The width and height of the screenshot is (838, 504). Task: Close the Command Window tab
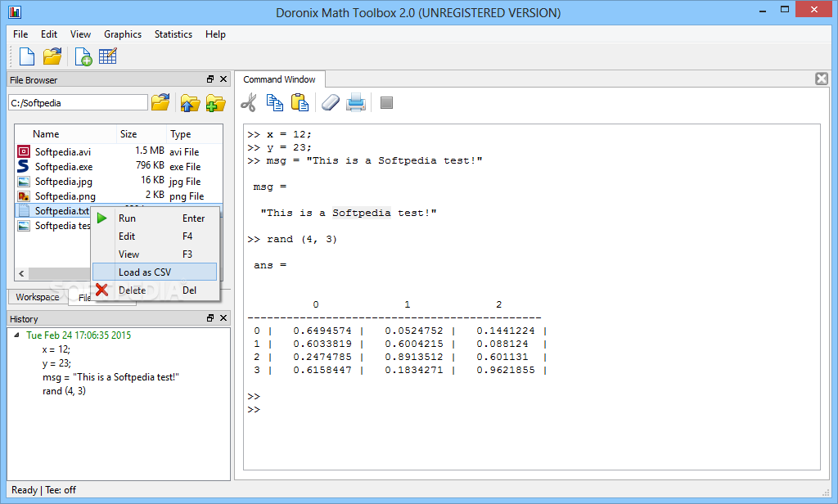pos(822,79)
